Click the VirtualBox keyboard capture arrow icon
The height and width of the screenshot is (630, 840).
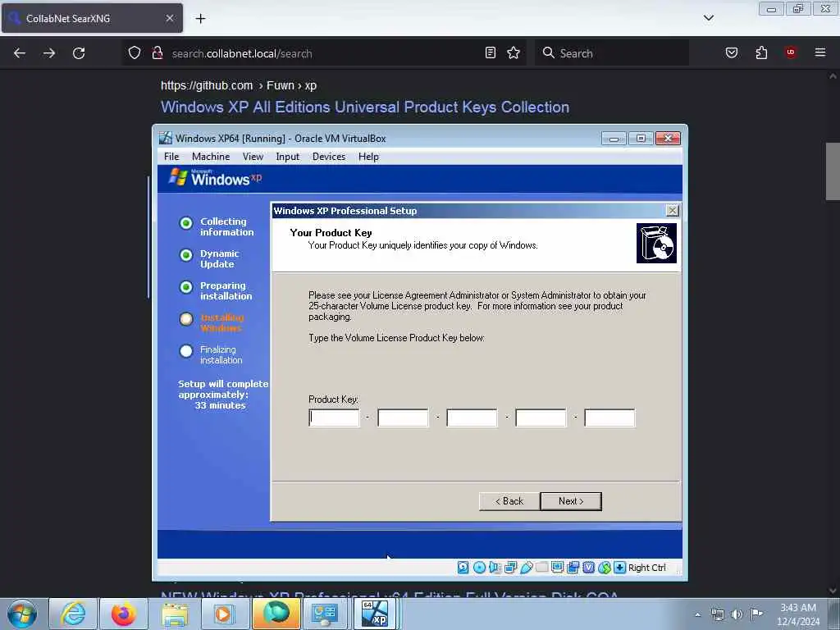(620, 568)
